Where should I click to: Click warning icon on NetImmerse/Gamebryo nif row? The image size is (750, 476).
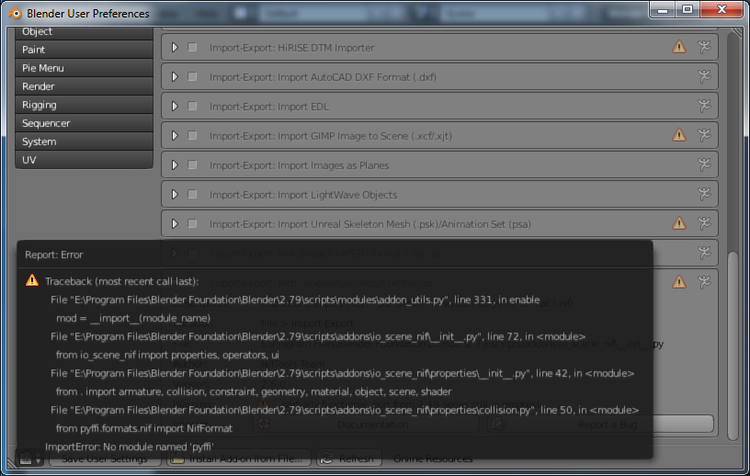click(679, 282)
